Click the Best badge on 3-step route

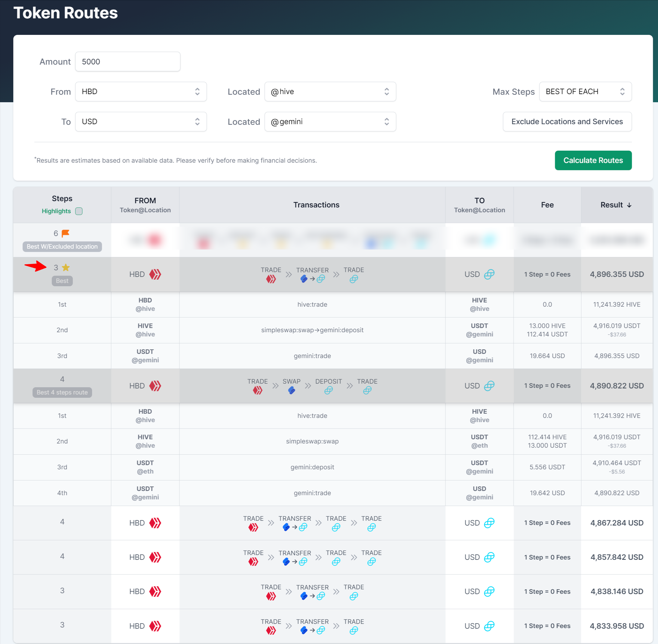[x=62, y=281]
